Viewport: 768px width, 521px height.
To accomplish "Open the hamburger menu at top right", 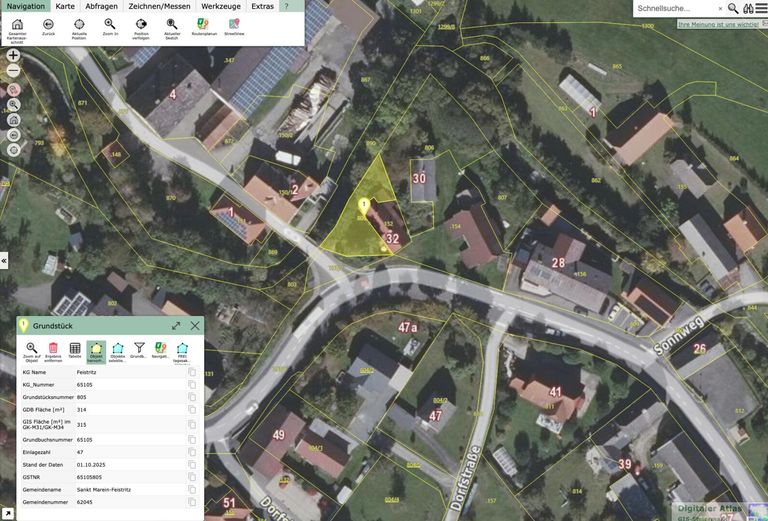I will click(x=761, y=8).
